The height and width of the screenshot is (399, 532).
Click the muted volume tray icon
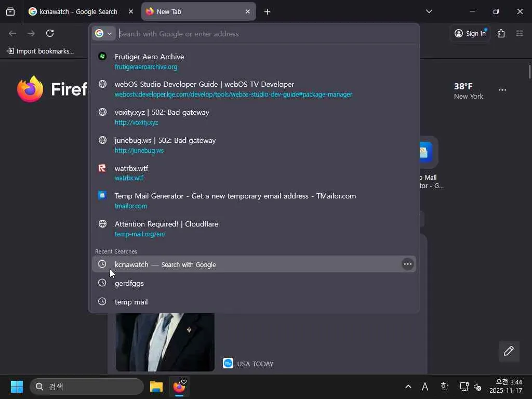coord(477,387)
